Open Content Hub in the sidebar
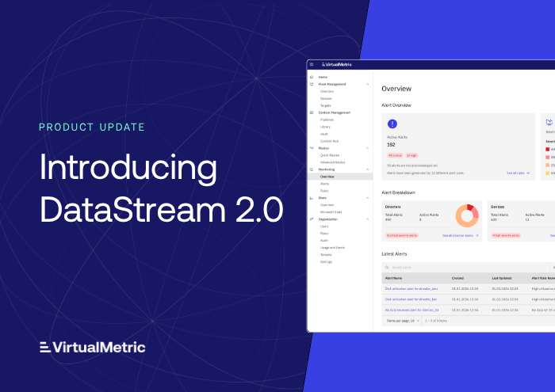 coord(329,141)
